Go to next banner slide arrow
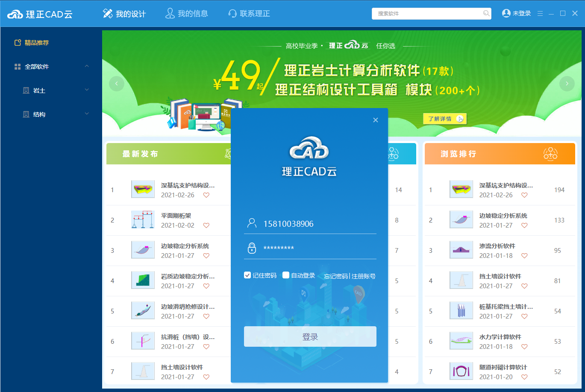Viewport: 585px width, 392px height. [x=567, y=84]
